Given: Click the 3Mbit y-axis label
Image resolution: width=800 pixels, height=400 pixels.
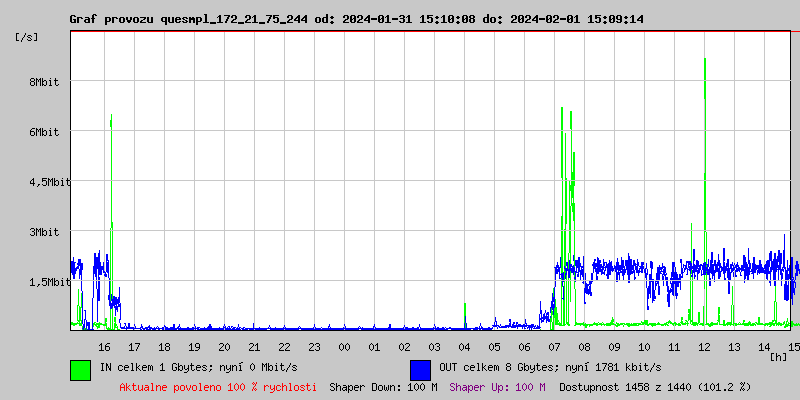Looking at the screenshot, I should tap(44, 232).
